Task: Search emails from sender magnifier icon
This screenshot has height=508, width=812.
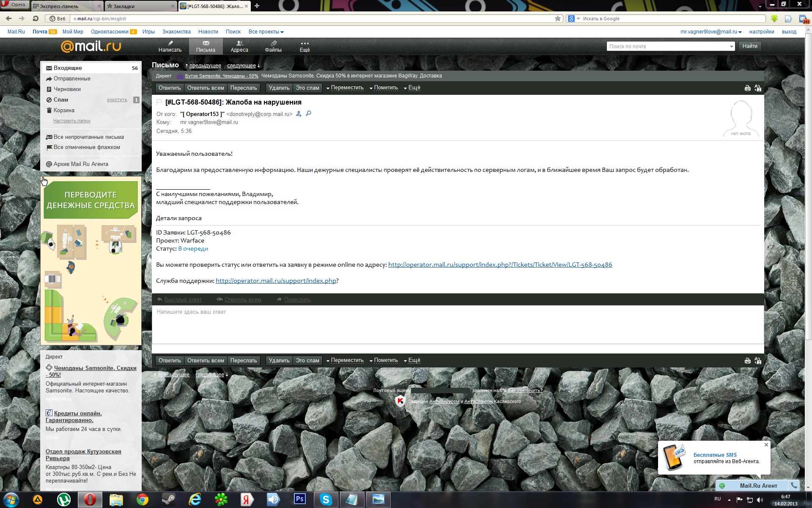Action: [x=309, y=113]
